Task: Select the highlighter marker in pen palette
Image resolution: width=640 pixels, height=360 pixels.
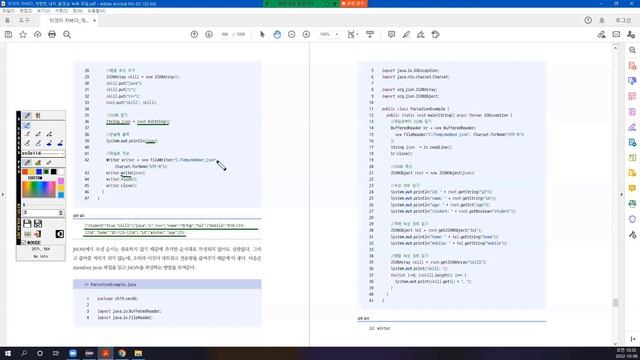Action: pos(38,163)
